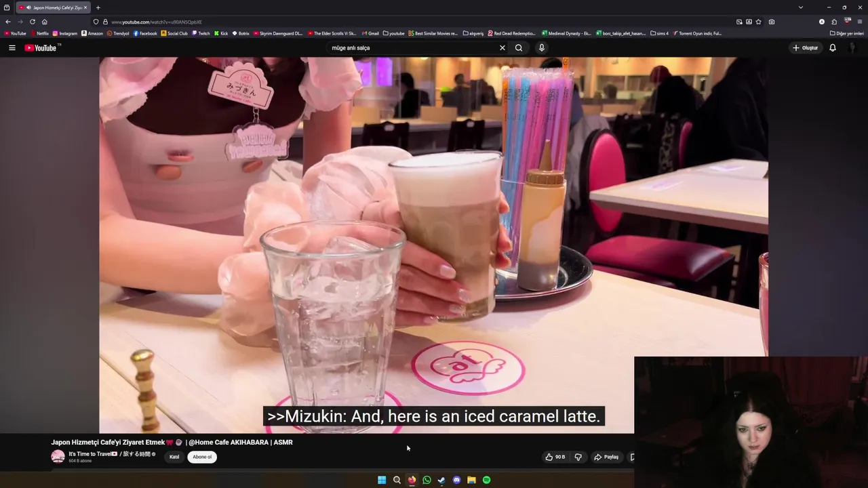Screen dimensions: 868x488
Task: Mute the tab via its speaker icon
Action: point(28,7)
